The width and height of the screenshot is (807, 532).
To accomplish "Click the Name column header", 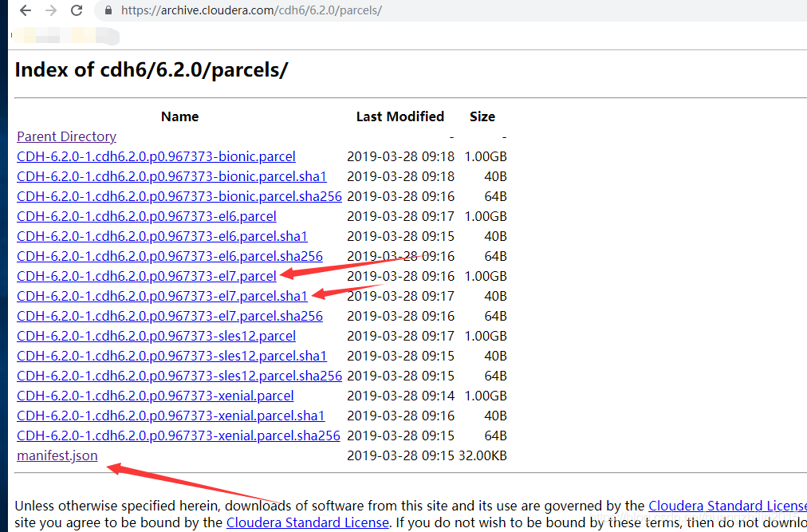I will pyautogui.click(x=179, y=117).
